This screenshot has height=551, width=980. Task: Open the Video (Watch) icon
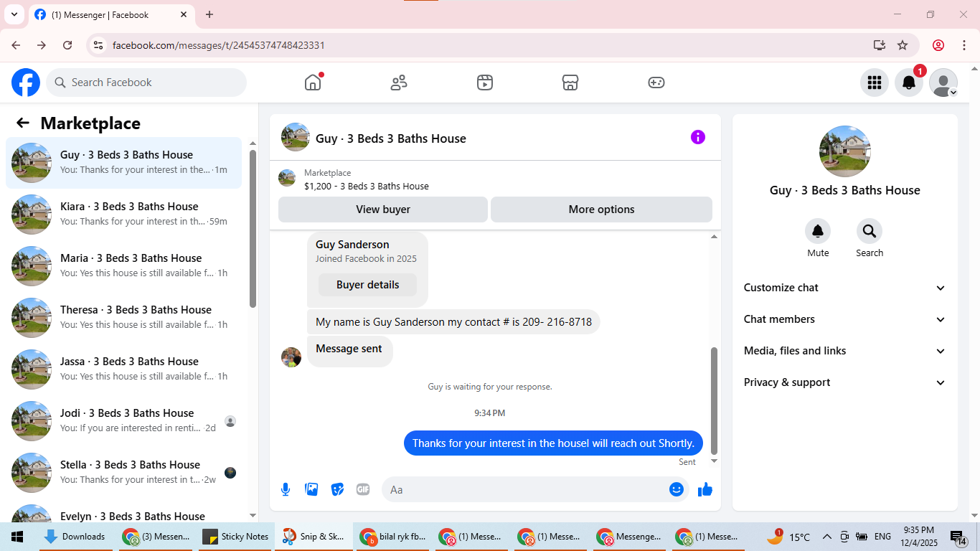pos(485,83)
